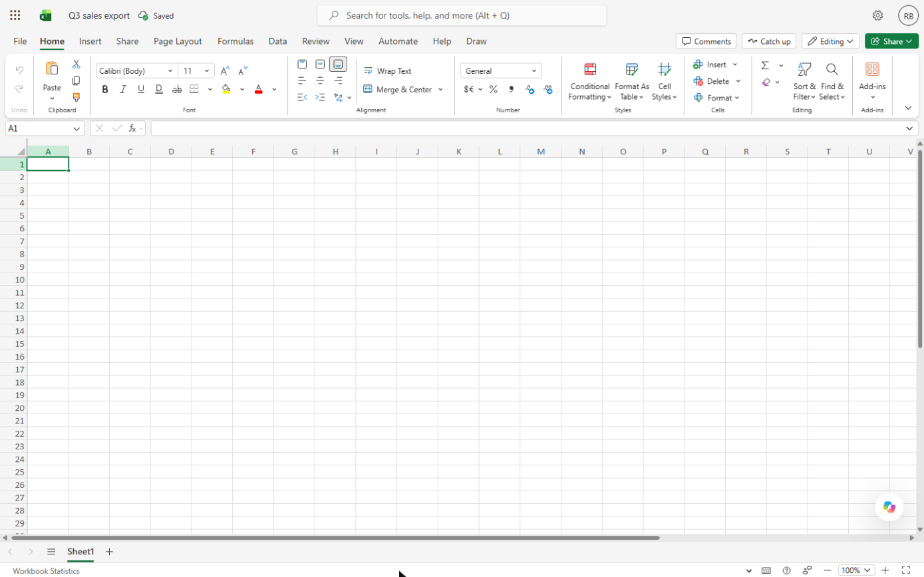Switch to the Page Layout tab

(178, 41)
